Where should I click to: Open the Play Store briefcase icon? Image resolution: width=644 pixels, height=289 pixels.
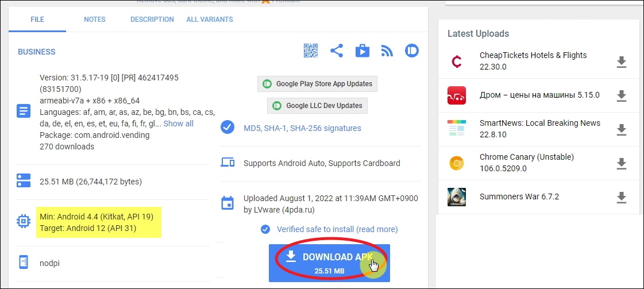pos(363,51)
